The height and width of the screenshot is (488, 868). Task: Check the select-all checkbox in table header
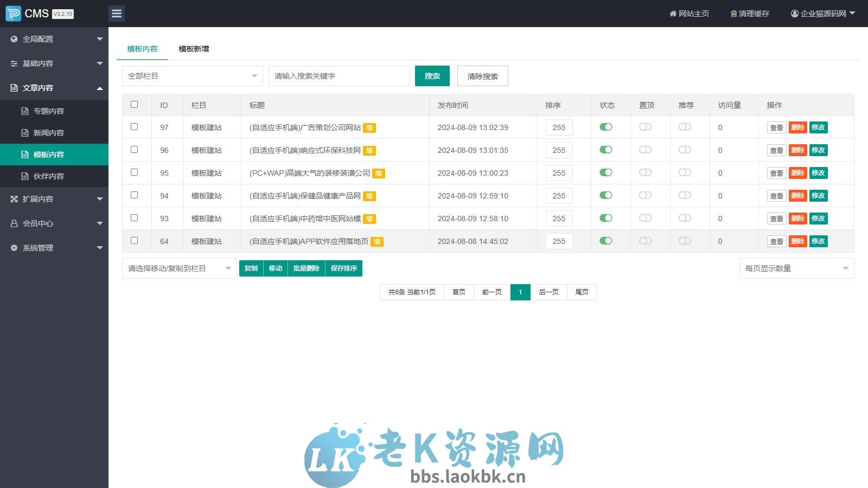click(x=135, y=105)
